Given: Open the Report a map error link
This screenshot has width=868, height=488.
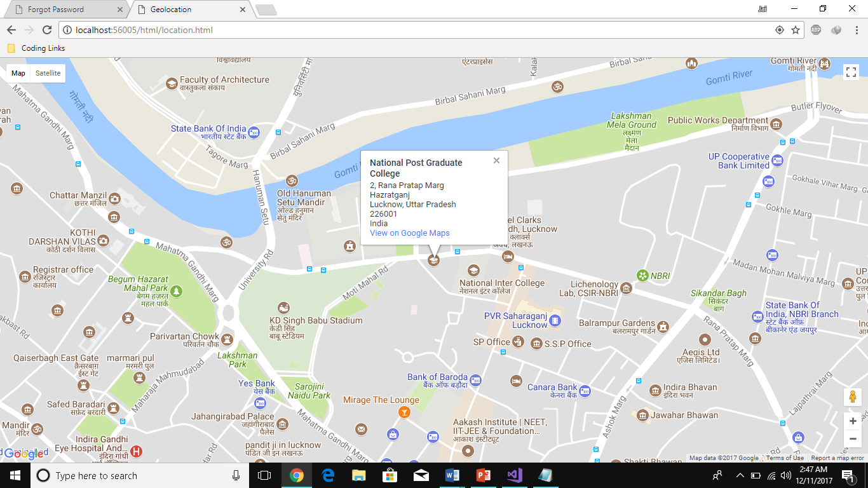Looking at the screenshot, I should pyautogui.click(x=837, y=458).
